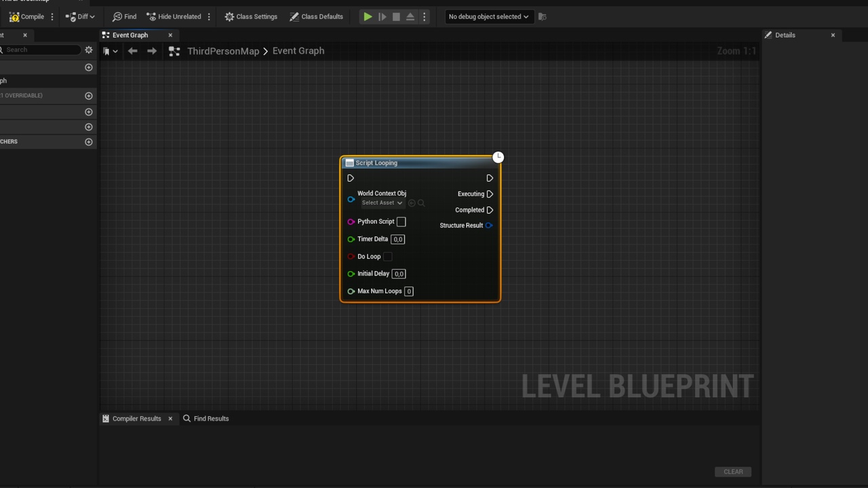The width and height of the screenshot is (868, 488).
Task: Navigate back in graph history
Action: click(133, 51)
